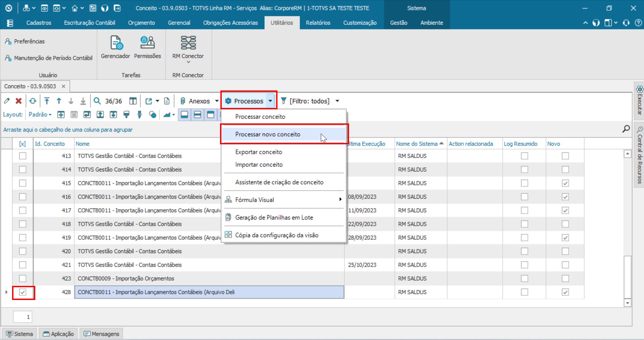Go to next record down arrow

pos(71,101)
